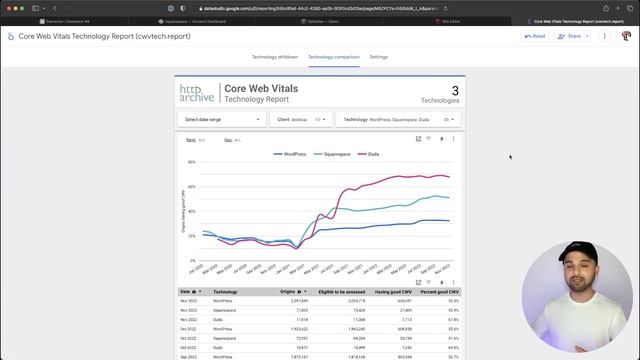Click the Safari sidebar toggle icon
This screenshot has height=360, width=640.
click(36, 8)
